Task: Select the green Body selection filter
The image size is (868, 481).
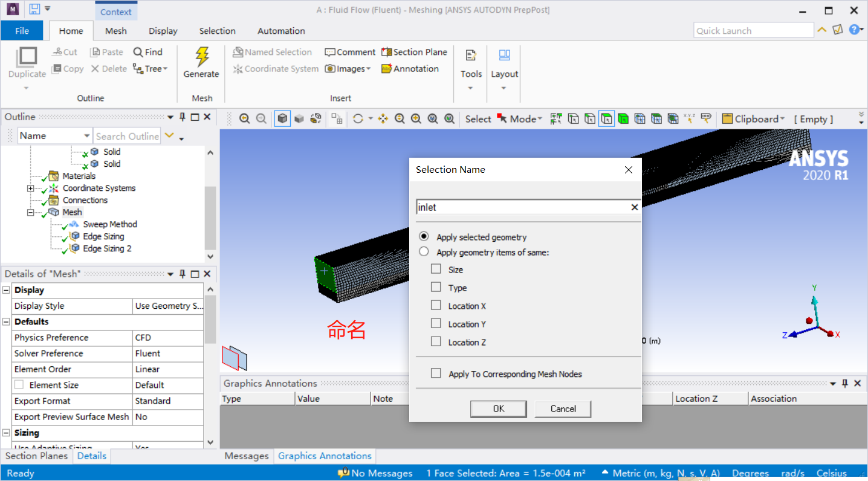Action: coord(623,119)
